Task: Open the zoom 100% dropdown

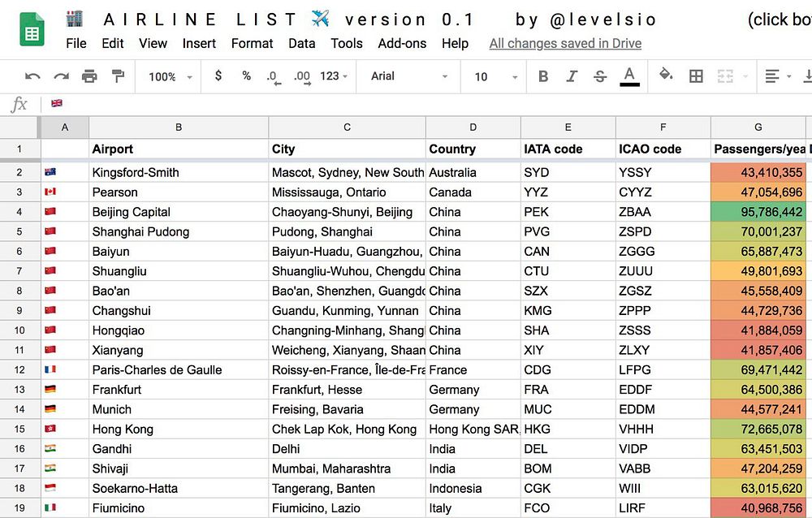Action: click(170, 76)
